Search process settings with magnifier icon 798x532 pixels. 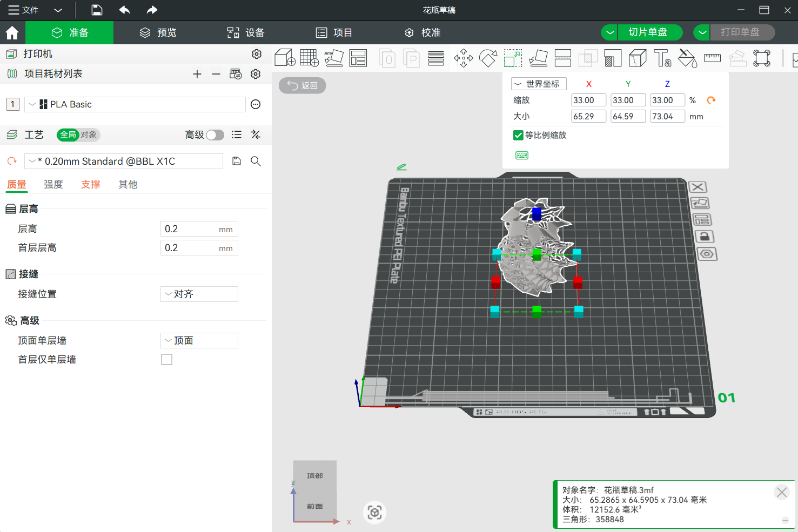[256, 161]
